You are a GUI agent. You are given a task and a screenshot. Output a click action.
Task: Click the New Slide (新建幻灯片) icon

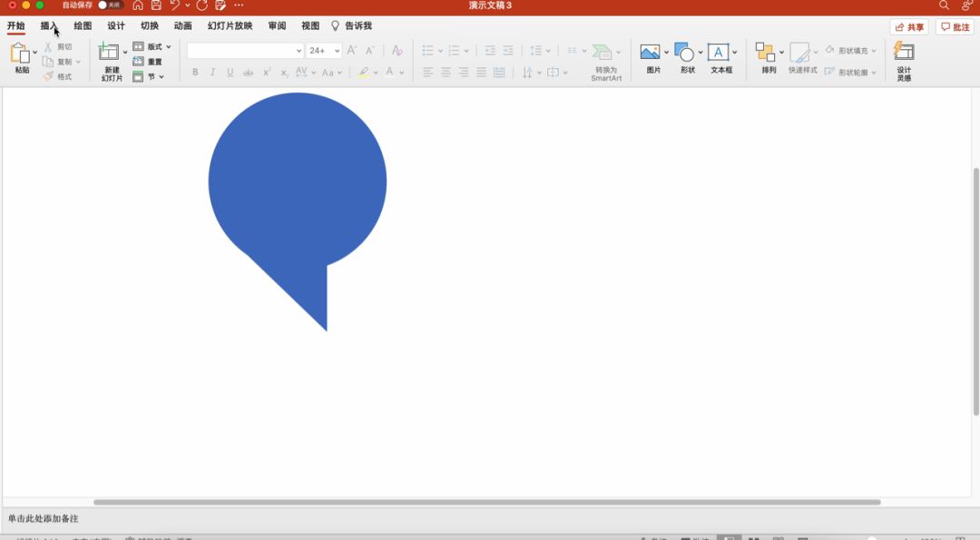110,54
